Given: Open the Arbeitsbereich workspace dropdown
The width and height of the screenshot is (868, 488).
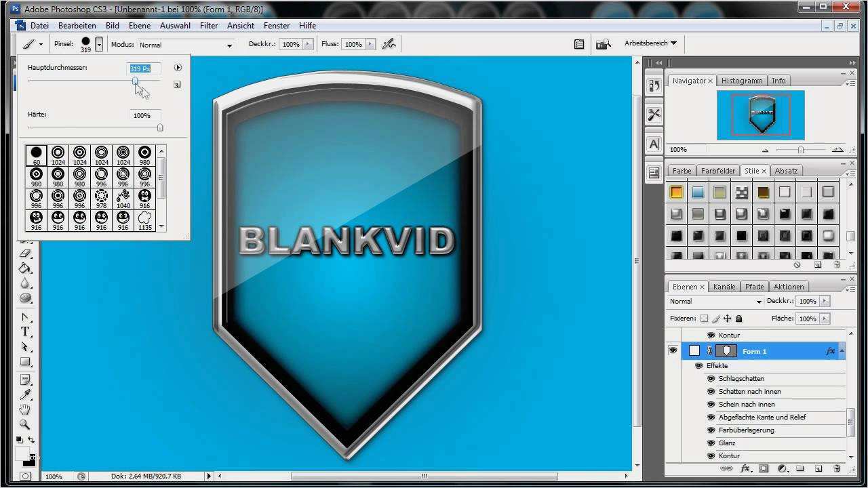Looking at the screenshot, I should coord(650,43).
